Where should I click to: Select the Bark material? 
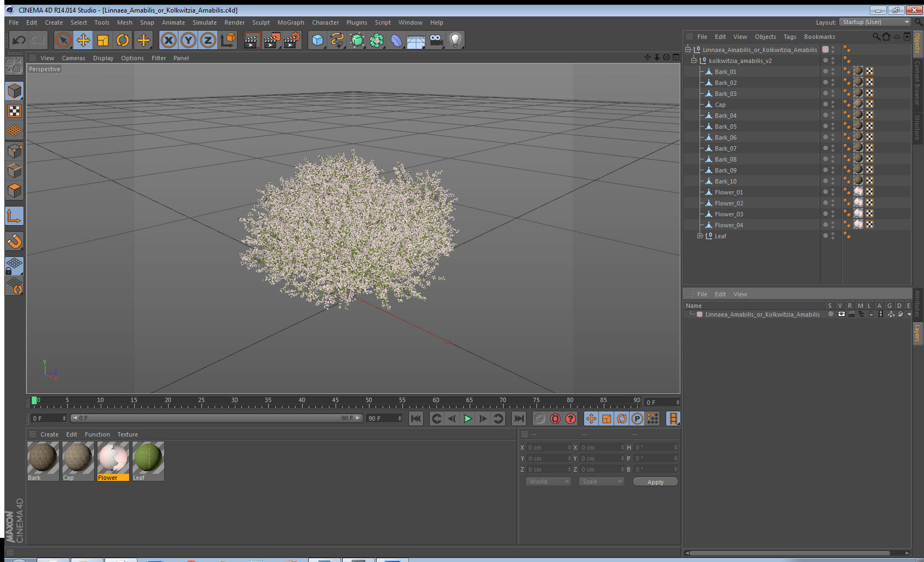click(x=43, y=461)
